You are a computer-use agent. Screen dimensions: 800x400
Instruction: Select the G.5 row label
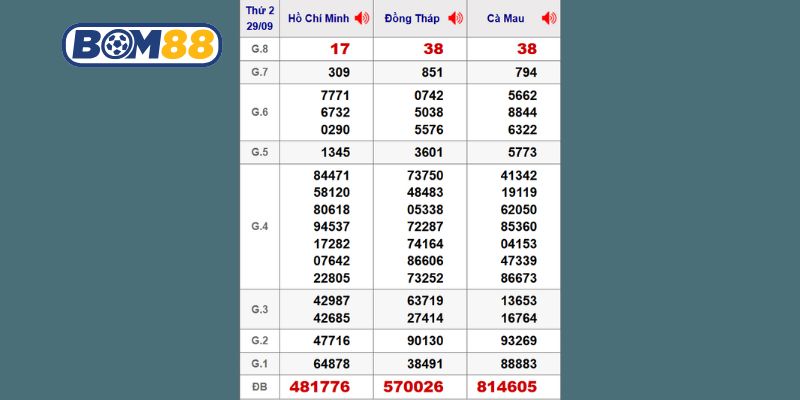[x=260, y=152]
